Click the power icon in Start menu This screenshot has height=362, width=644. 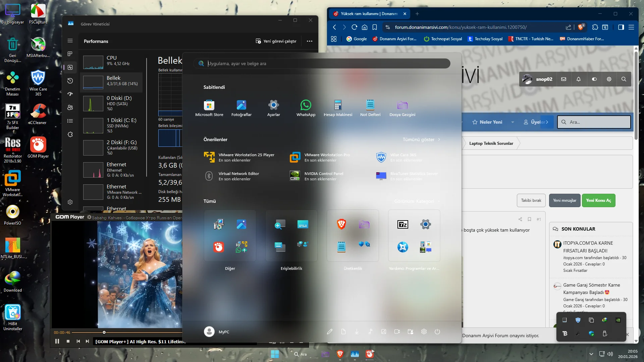tap(437, 332)
